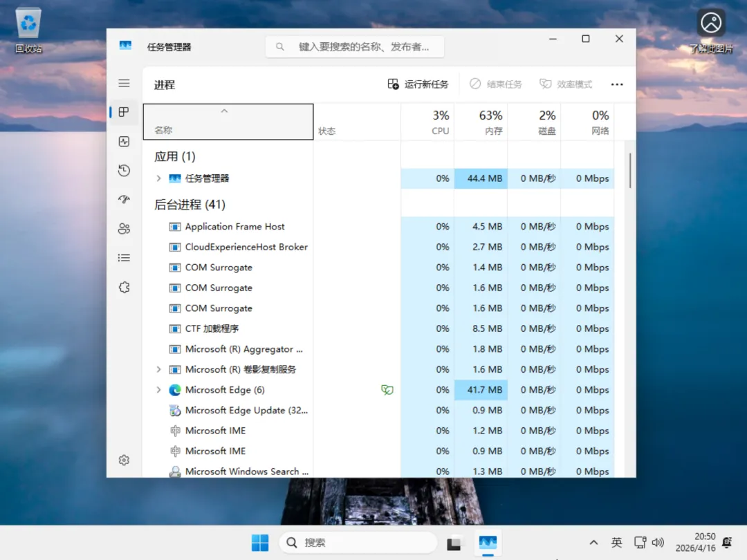Click the Edge efficiency mode leaf icon
This screenshot has height=560, width=747.
[x=387, y=390]
